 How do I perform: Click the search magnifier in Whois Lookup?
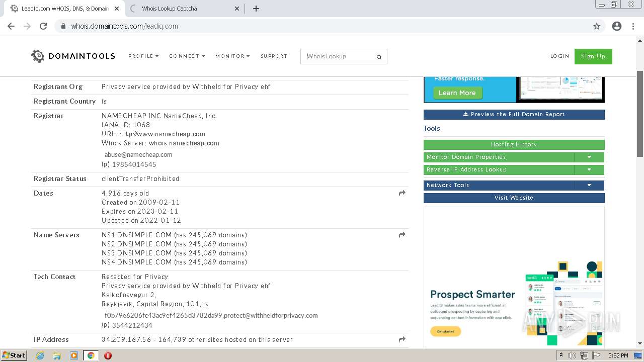[x=379, y=57]
